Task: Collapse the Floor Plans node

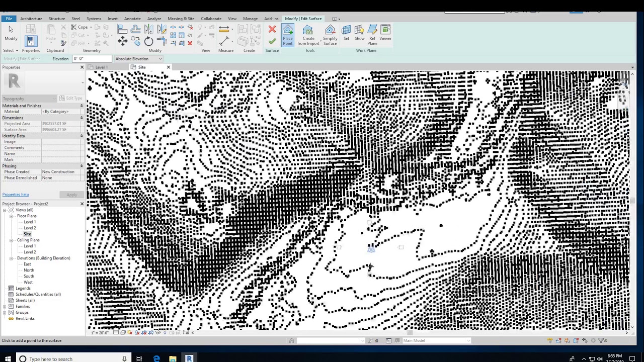Action: click(11, 216)
